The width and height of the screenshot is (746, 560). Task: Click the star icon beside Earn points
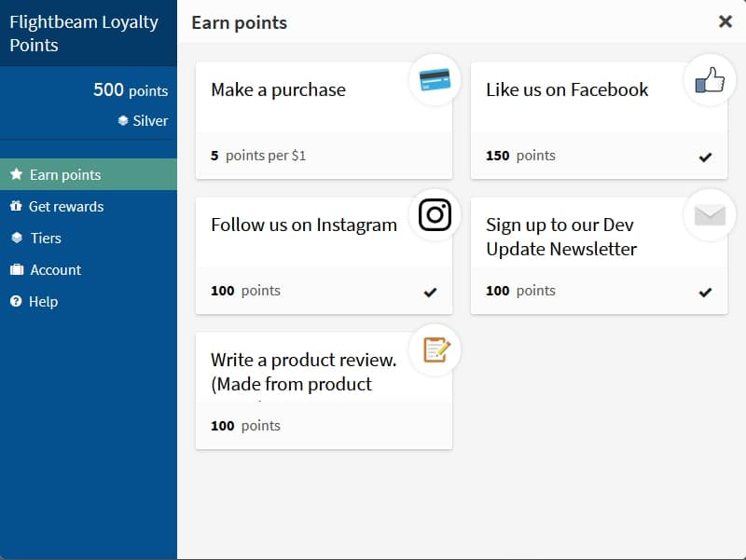[16, 174]
